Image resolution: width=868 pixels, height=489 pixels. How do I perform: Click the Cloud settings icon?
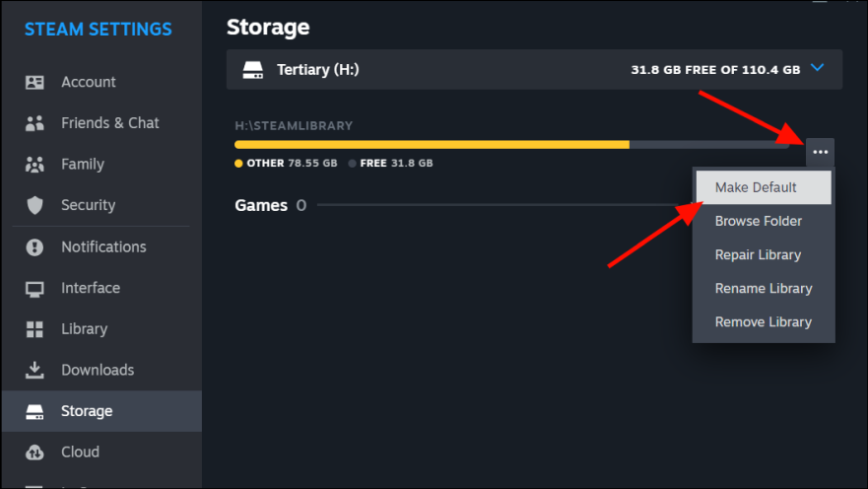click(35, 452)
